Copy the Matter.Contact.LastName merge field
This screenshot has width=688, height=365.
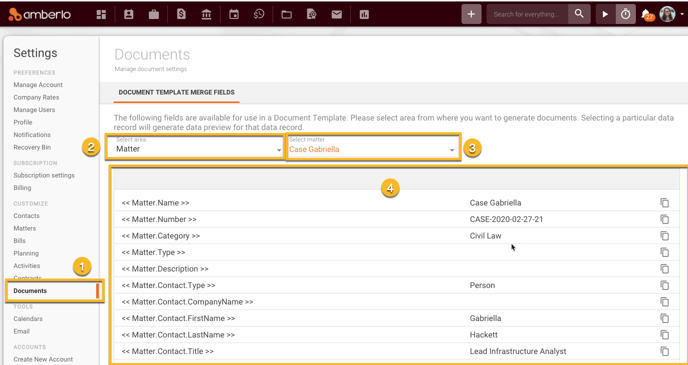(665, 335)
